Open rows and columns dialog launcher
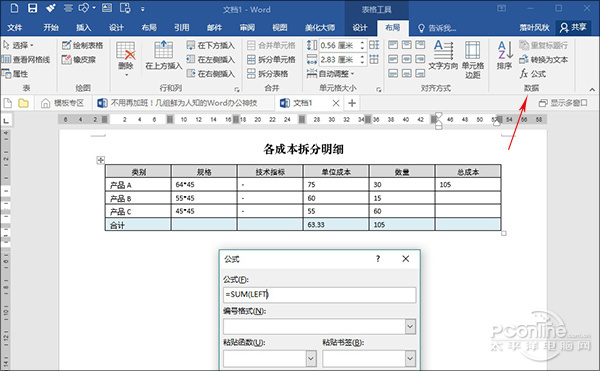 (237, 89)
